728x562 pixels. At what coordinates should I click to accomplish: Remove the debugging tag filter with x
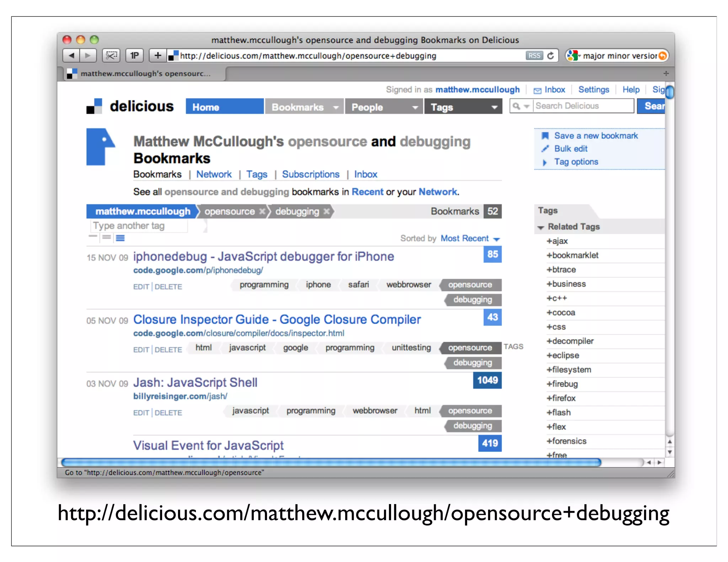coord(326,212)
